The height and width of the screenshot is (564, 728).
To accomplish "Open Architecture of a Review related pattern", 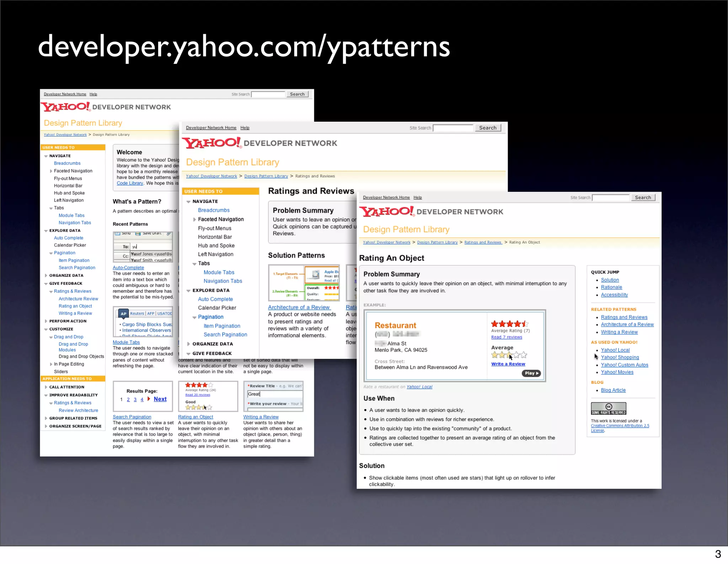I will click(627, 324).
